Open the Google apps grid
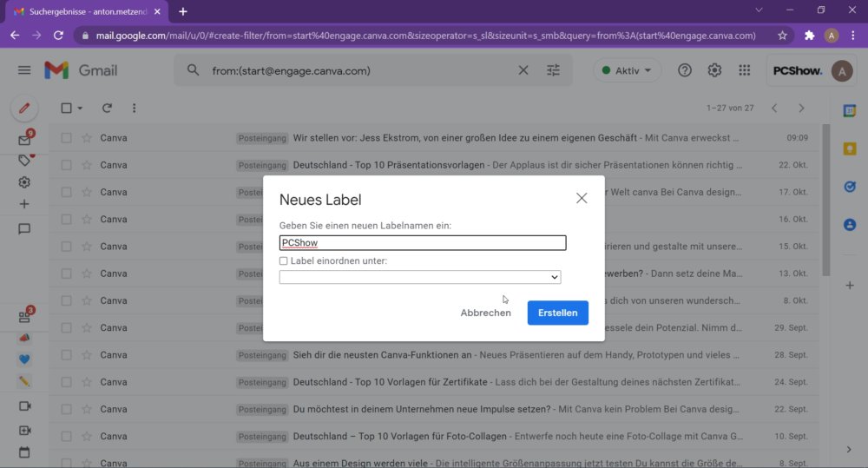The image size is (868, 468). point(745,70)
